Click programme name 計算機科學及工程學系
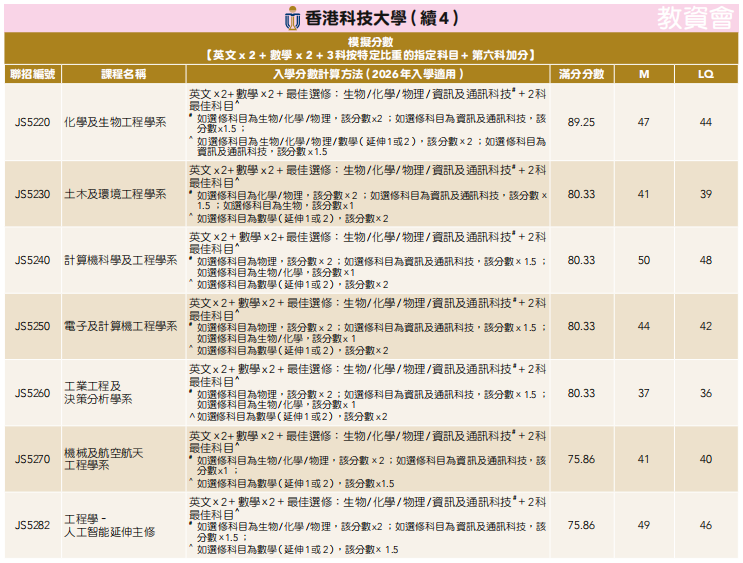743x563 pixels. (x=121, y=260)
